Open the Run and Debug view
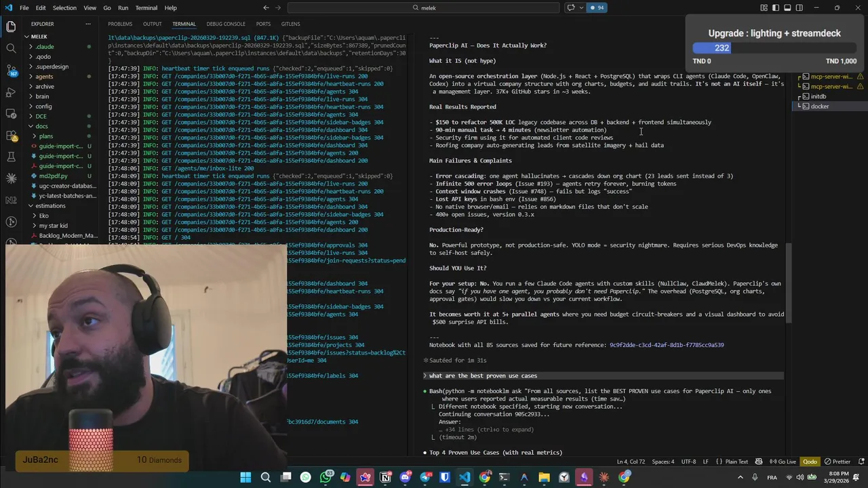The image size is (868, 488). (x=11, y=91)
